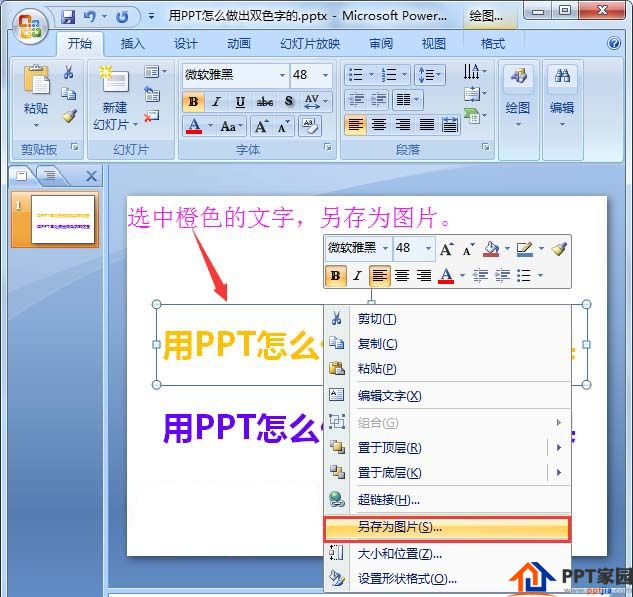Close the slides pane
The height and width of the screenshot is (597, 633).
tap(92, 176)
